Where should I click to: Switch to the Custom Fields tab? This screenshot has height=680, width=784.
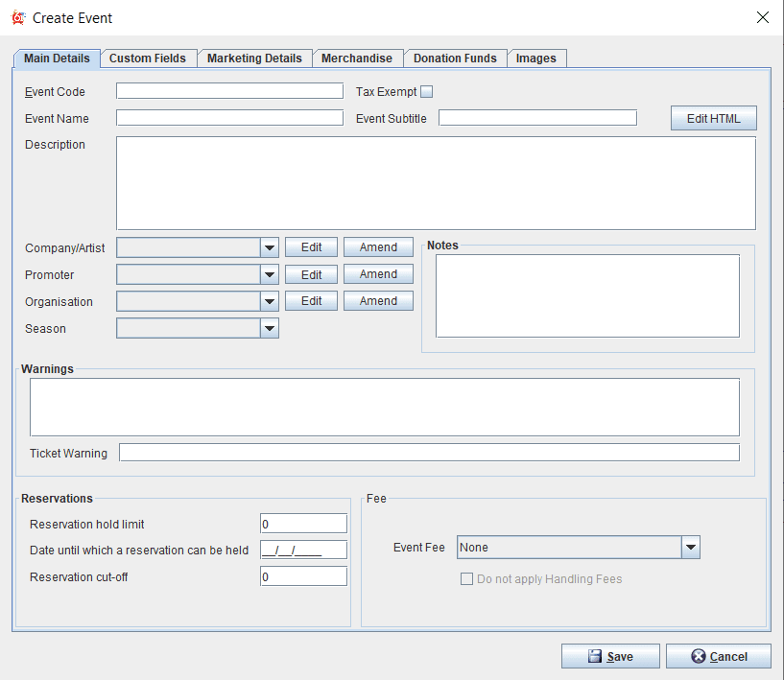[148, 59]
